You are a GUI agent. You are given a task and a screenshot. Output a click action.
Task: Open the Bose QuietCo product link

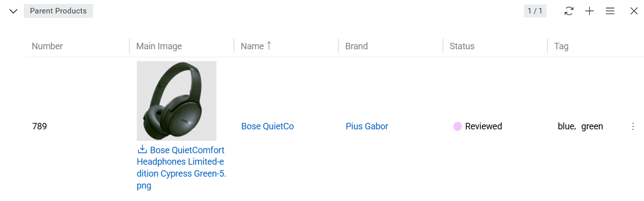click(267, 126)
